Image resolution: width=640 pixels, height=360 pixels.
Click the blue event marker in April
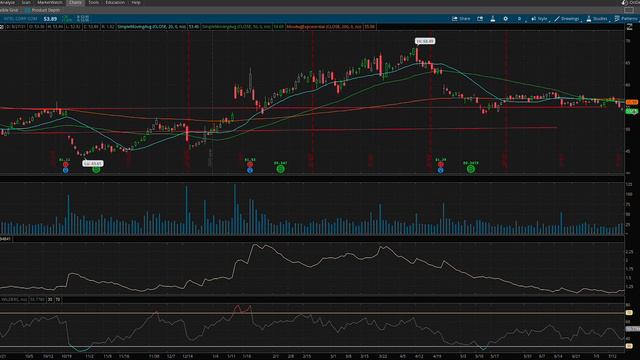440,170
